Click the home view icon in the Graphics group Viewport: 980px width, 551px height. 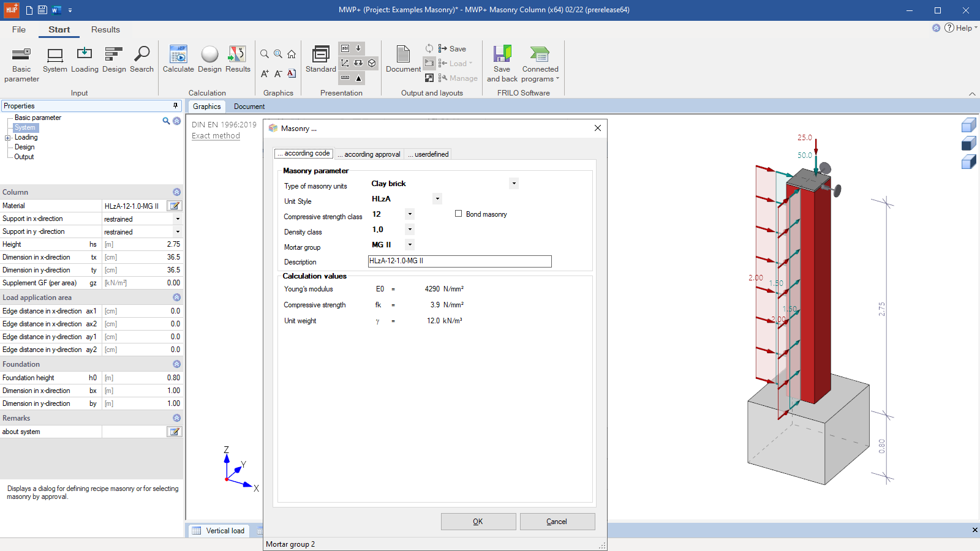pyautogui.click(x=292, y=54)
